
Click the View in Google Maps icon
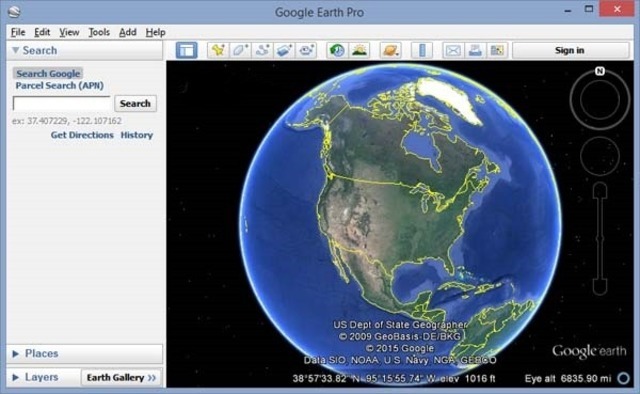click(x=497, y=50)
